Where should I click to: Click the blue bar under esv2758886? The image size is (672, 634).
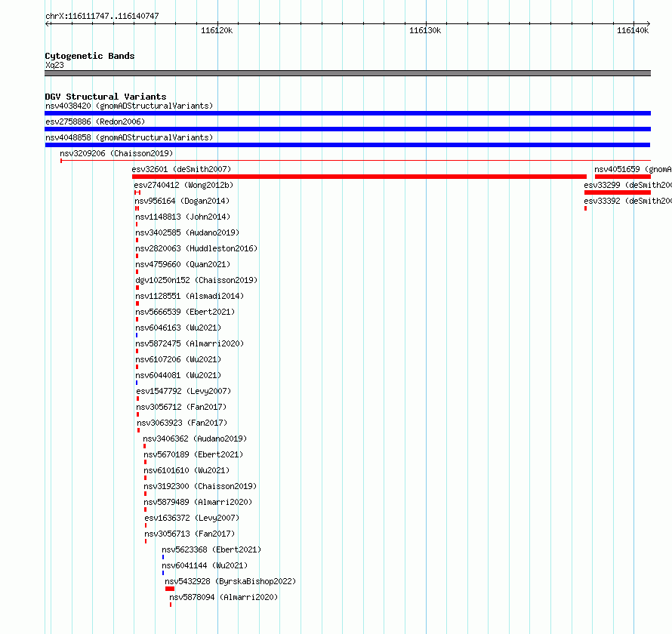(347, 129)
